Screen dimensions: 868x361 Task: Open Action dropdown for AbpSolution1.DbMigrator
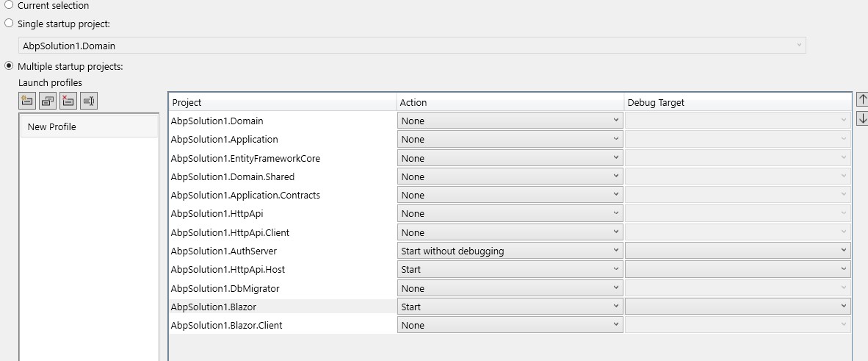click(510, 288)
